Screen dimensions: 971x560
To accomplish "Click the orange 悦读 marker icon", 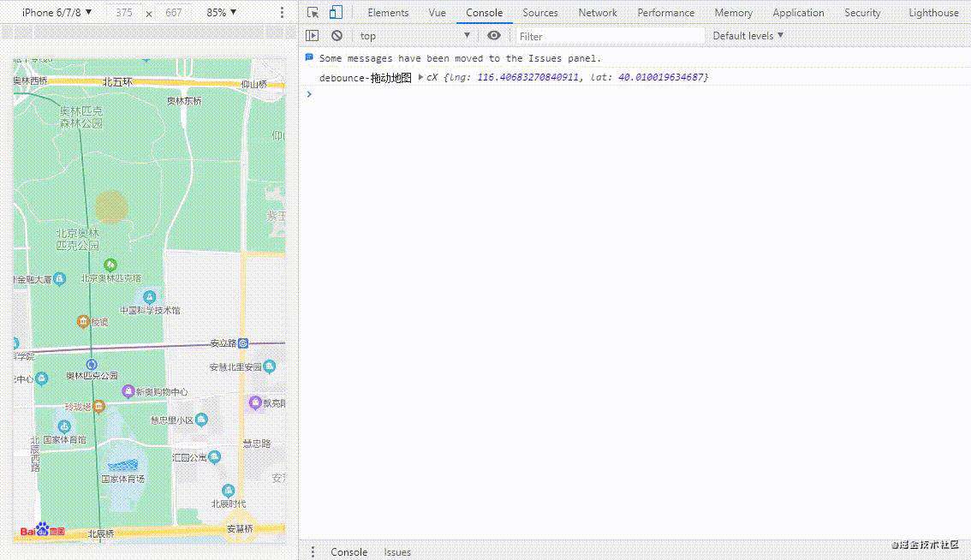I will click(83, 321).
